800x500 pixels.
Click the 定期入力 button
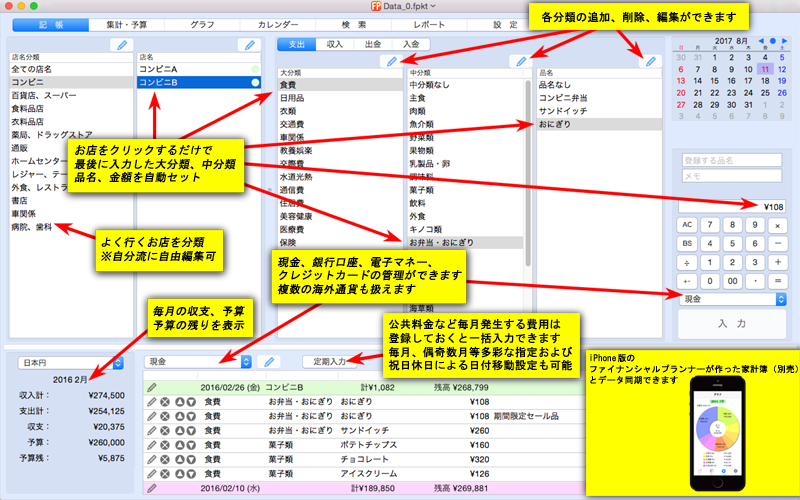(329, 362)
